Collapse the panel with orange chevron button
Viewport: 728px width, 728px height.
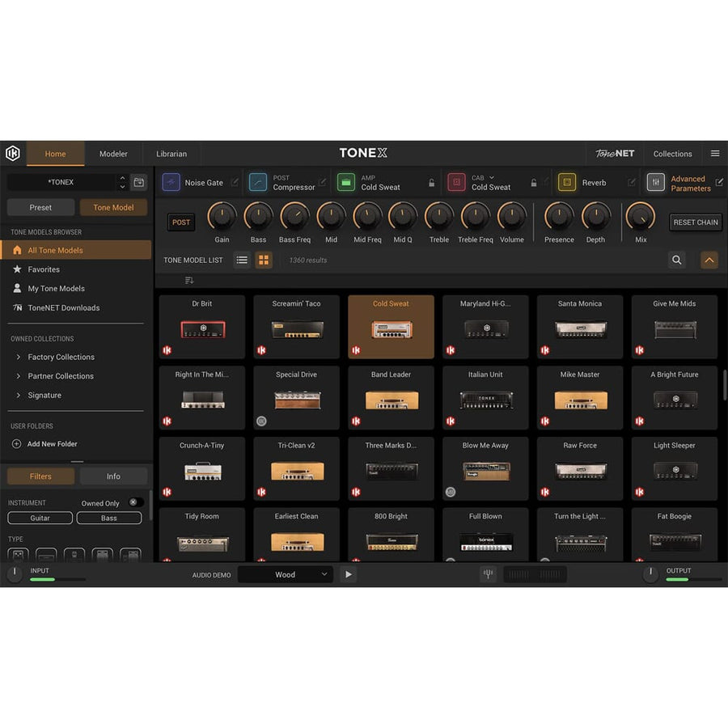[x=709, y=260]
